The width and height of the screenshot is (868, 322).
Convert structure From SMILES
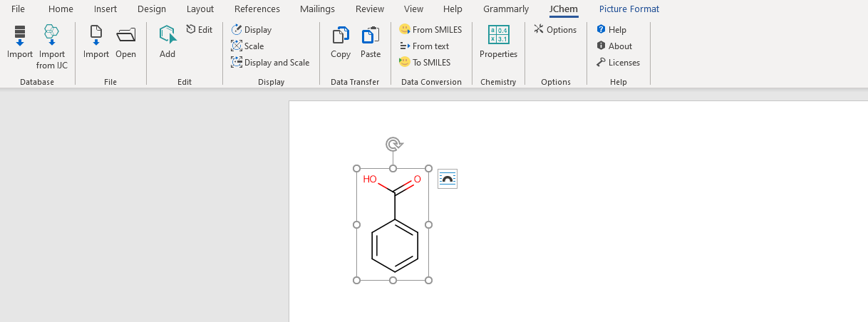click(x=430, y=30)
